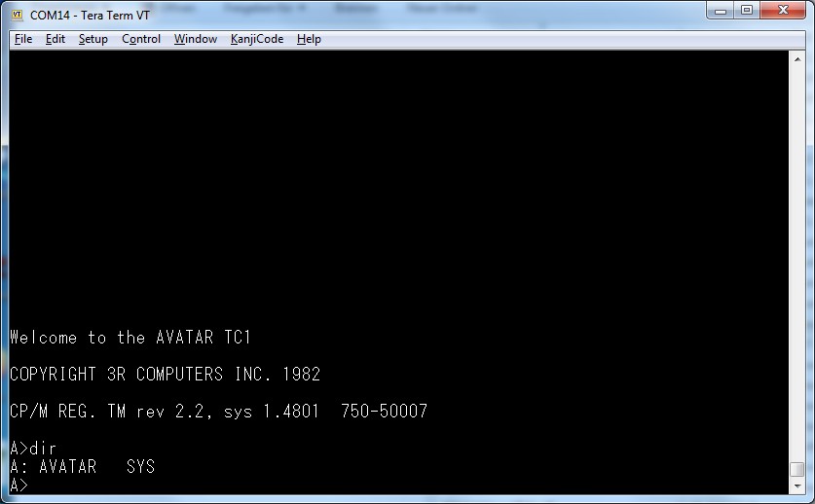Click the Welcome to the AVATAR TC1 line
Image resolution: width=815 pixels, height=504 pixels.
(130, 338)
